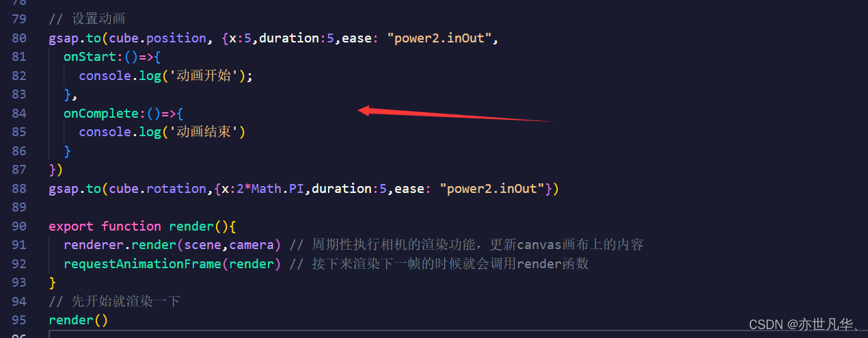Viewport: 868px width, 338px height.
Task: Click line number 84 in the gutter
Action: [x=19, y=113]
